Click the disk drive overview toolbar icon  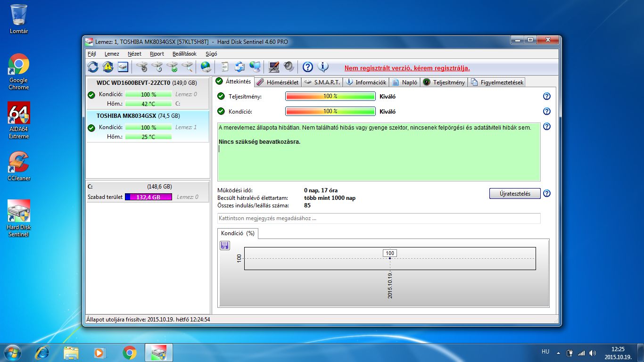click(x=123, y=67)
